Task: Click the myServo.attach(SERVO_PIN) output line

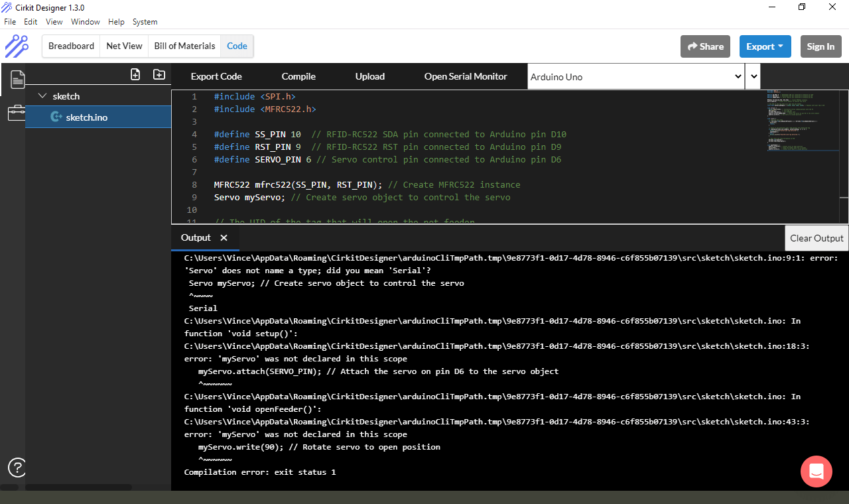Action: pos(378,371)
